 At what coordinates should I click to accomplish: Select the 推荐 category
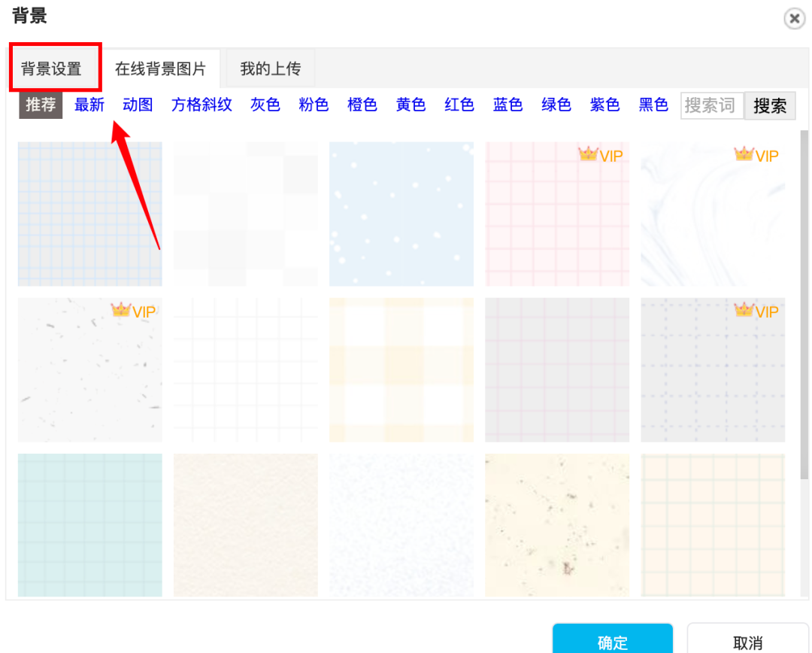41,105
